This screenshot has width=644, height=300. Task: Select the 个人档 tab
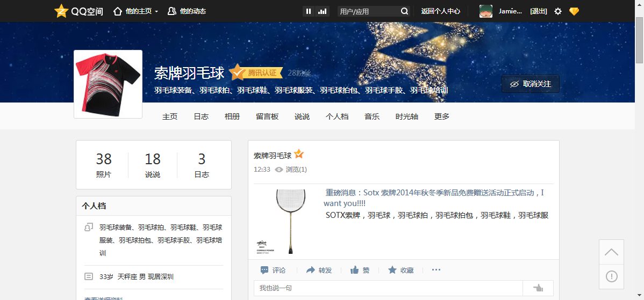[337, 116]
